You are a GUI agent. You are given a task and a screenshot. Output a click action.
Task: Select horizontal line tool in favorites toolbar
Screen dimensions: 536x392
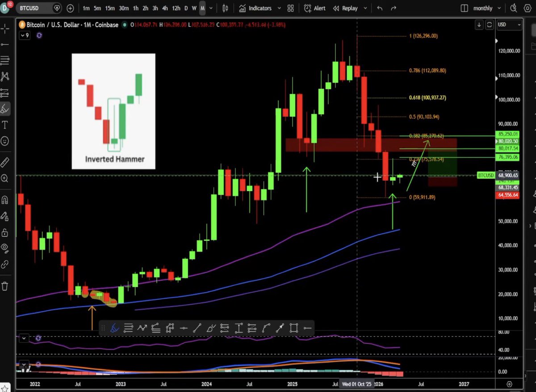tap(184, 328)
